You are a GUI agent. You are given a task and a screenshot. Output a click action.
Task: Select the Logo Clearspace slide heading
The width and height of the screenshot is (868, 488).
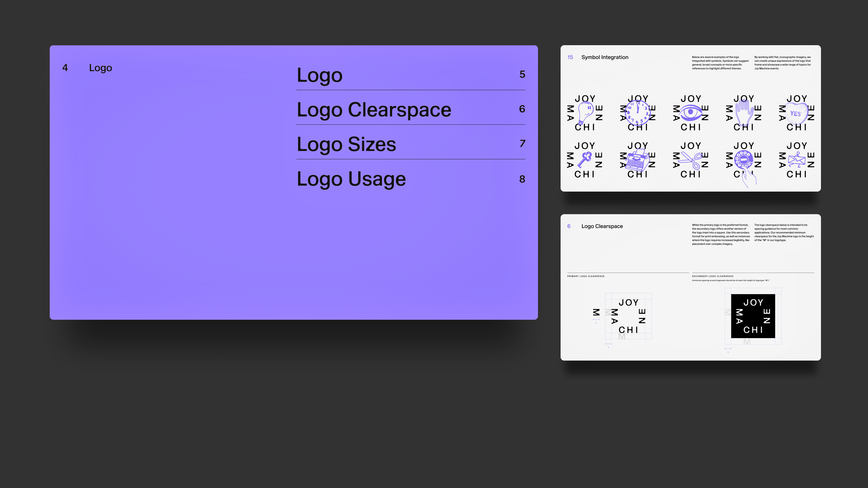(602, 226)
